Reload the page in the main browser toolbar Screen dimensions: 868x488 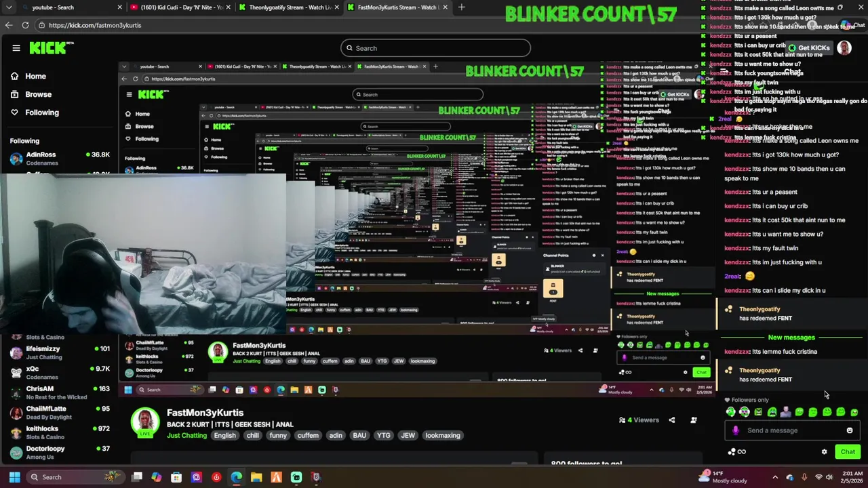pos(25,25)
